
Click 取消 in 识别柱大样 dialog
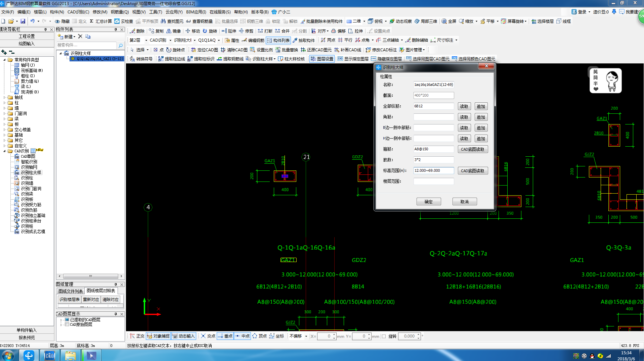pyautogui.click(x=464, y=202)
